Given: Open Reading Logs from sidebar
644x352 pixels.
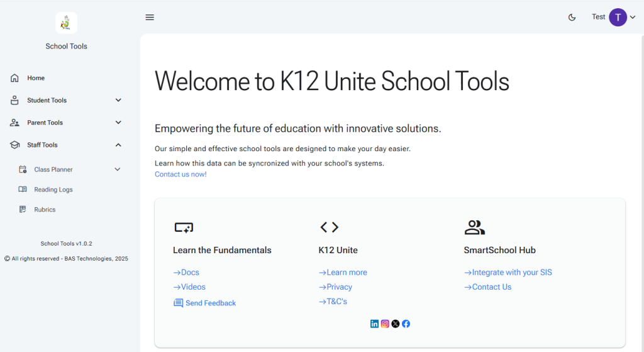Looking at the screenshot, I should (x=53, y=190).
